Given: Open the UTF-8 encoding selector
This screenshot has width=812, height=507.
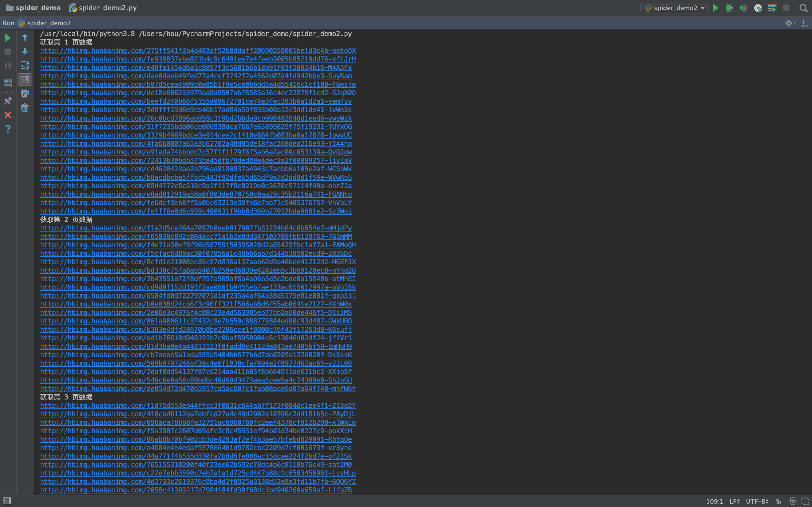Looking at the screenshot, I should click(x=757, y=501).
